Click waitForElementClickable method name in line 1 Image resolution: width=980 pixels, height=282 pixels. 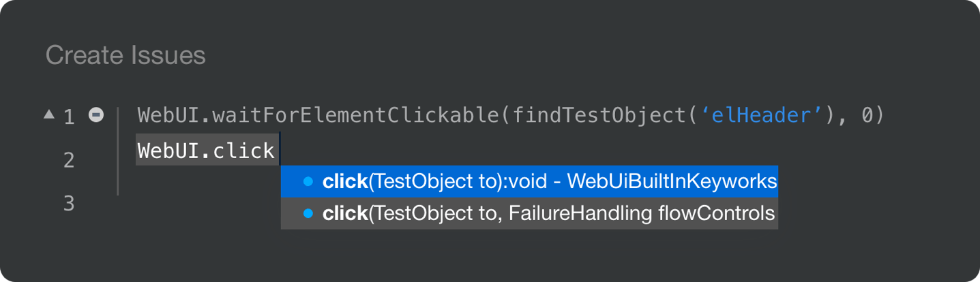pyautogui.click(x=357, y=116)
